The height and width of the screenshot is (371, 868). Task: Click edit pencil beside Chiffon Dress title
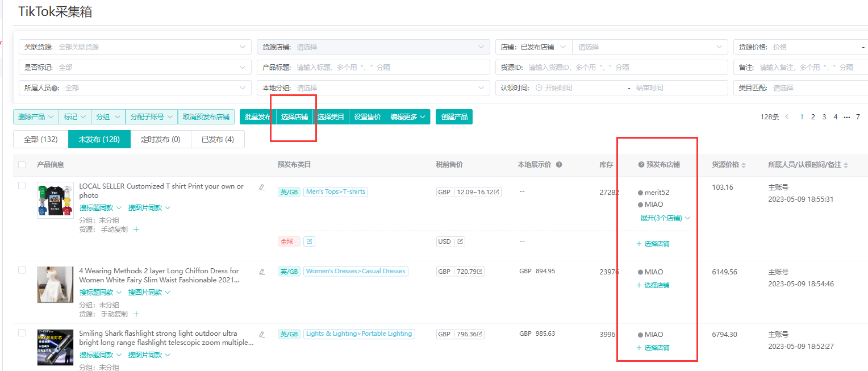pyautogui.click(x=262, y=272)
